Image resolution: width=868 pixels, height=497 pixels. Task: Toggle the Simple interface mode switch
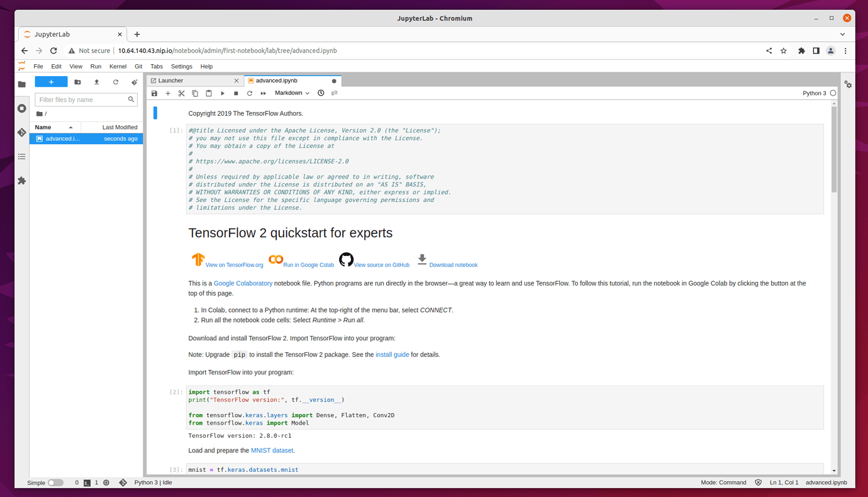click(55, 483)
